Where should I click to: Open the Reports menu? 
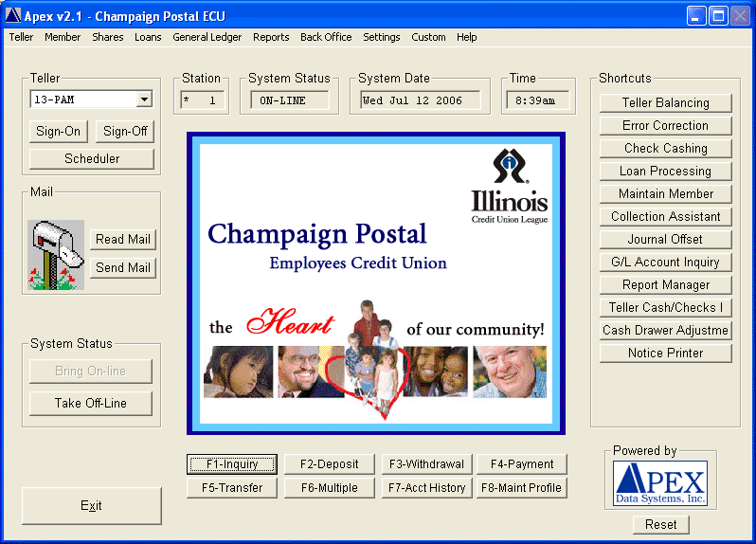(x=271, y=37)
